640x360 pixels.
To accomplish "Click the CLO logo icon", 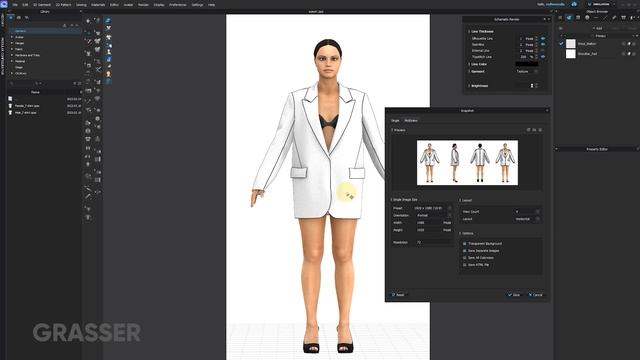I will click(4, 4).
